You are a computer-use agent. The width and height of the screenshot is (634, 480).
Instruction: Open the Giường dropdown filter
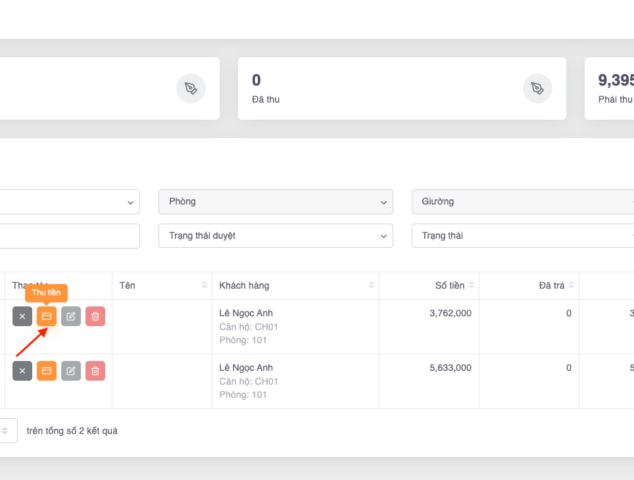(x=522, y=202)
